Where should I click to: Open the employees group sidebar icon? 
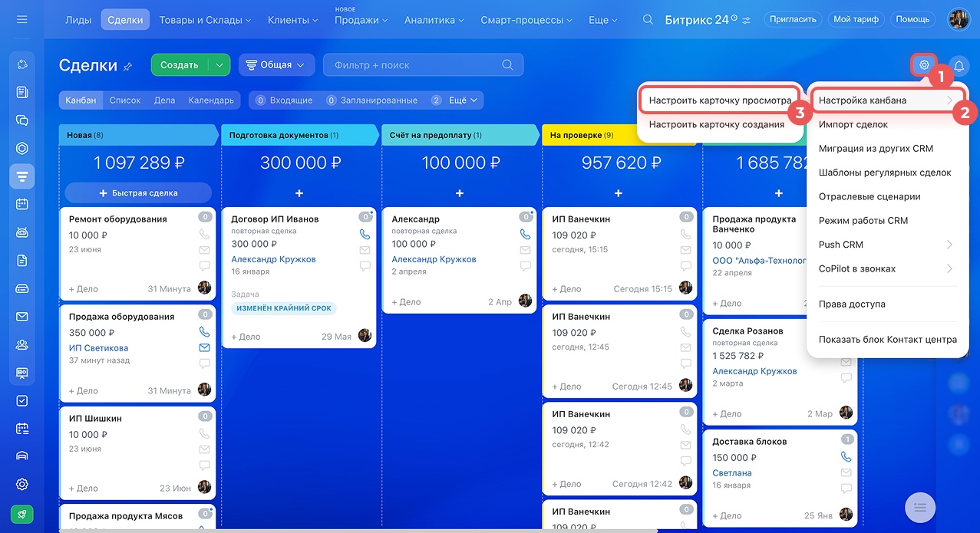[22, 344]
